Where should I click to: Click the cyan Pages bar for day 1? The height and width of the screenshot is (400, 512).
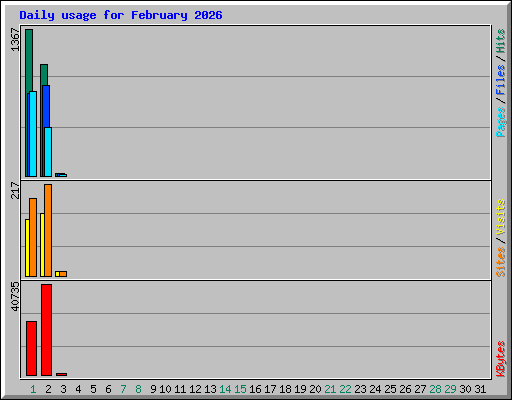click(x=33, y=134)
